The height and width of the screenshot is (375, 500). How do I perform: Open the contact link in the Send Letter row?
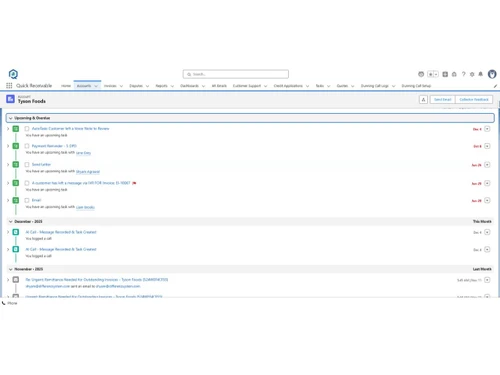[88, 172]
